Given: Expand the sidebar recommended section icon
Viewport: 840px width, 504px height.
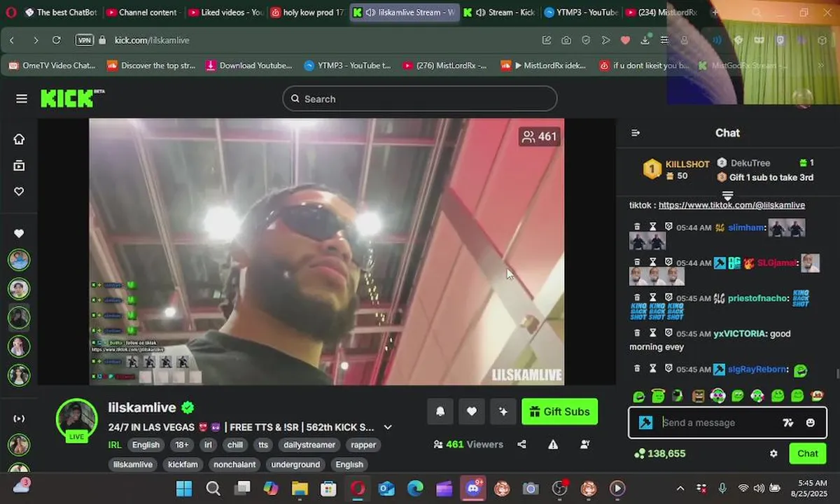Looking at the screenshot, I should tap(19, 419).
